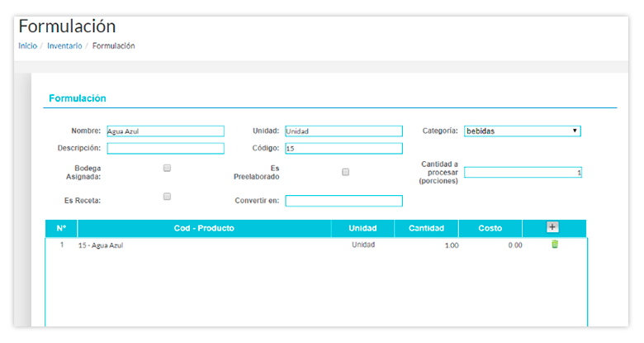The width and height of the screenshot is (644, 343).
Task: Click the N° column header
Action: click(x=61, y=228)
